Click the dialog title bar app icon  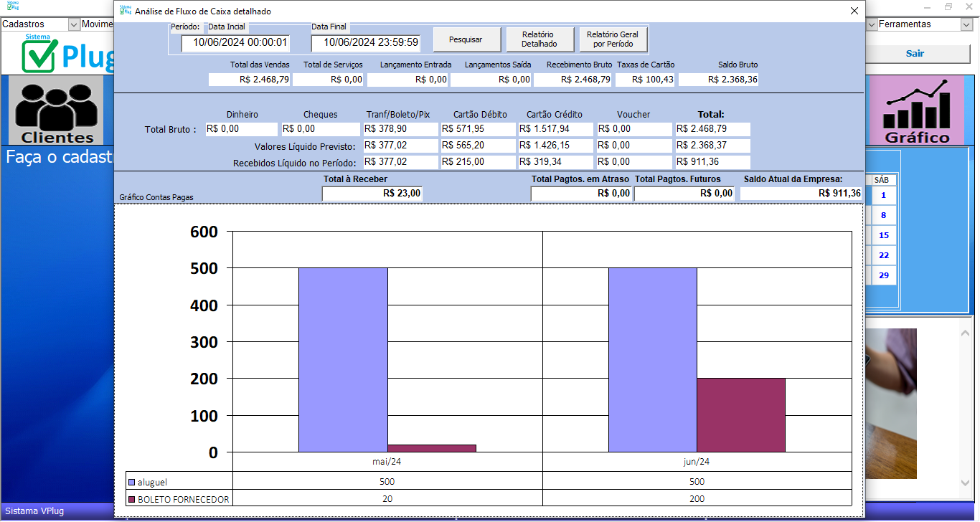tap(125, 11)
